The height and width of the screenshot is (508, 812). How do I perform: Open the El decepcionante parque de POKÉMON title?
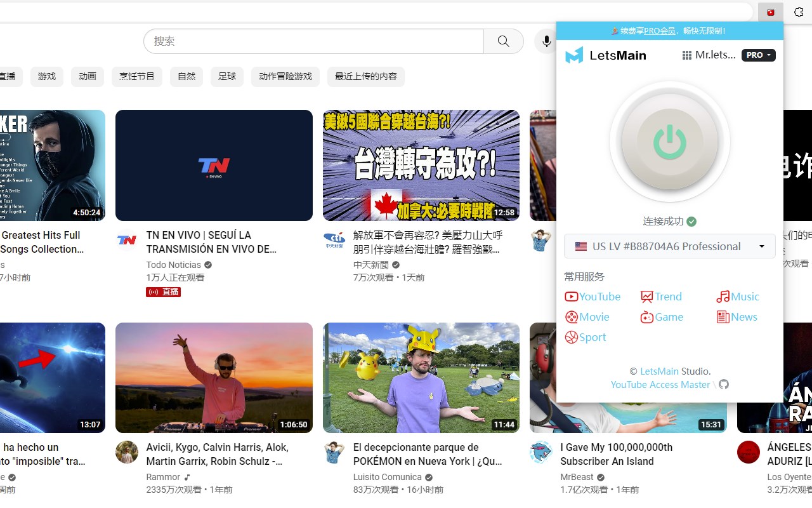point(428,454)
